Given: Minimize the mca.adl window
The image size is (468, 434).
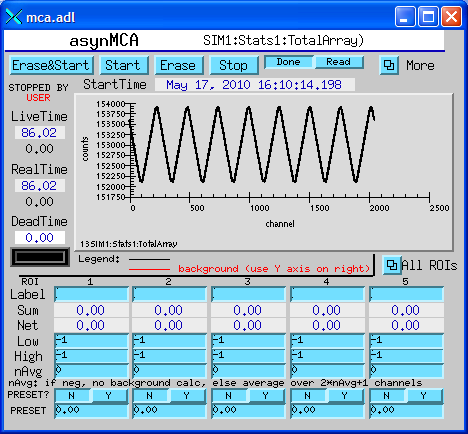Looking at the screenshot, I should (x=405, y=16).
